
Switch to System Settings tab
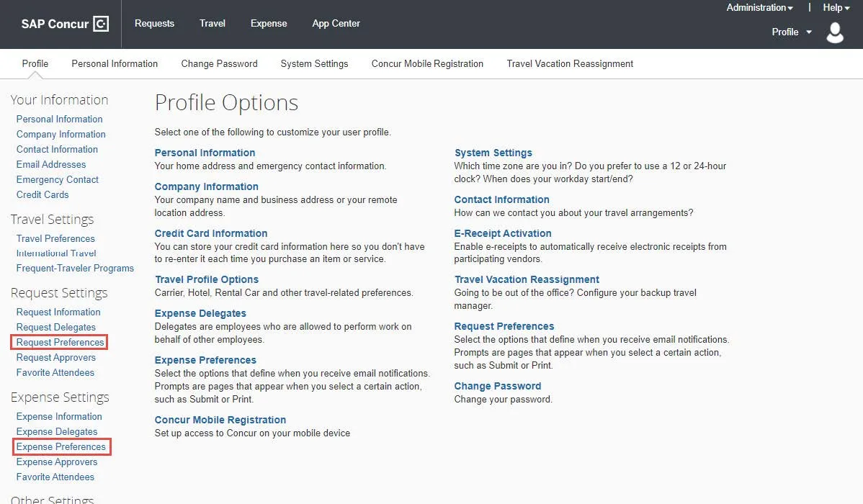[x=314, y=64]
